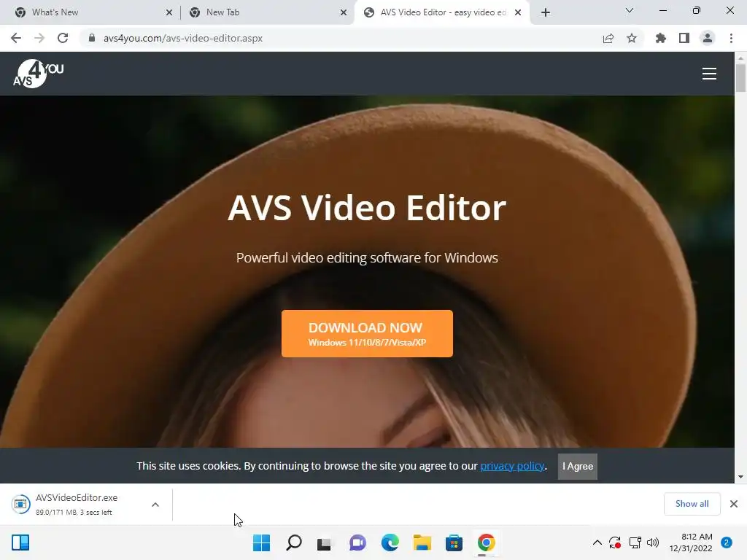The image size is (747, 560).
Task: Open the Windows Start menu
Action: coord(261,542)
